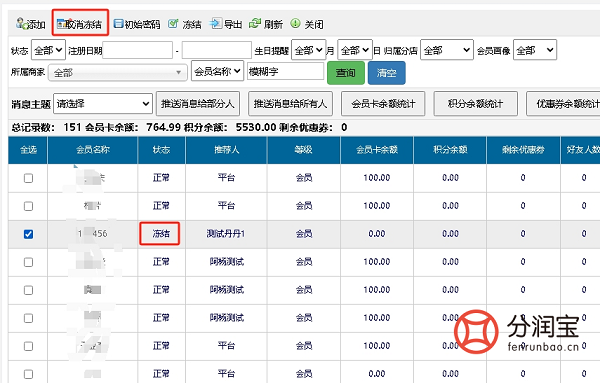Click the 注册日期 end date input

click(217, 50)
